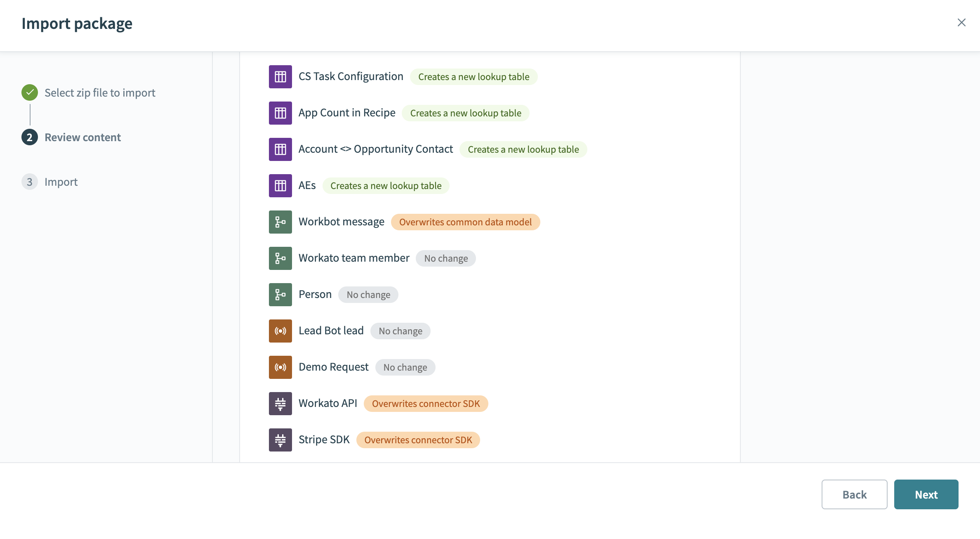Go to the 'Select zip file to import' step
This screenshot has height=539, width=980.
pos(99,93)
